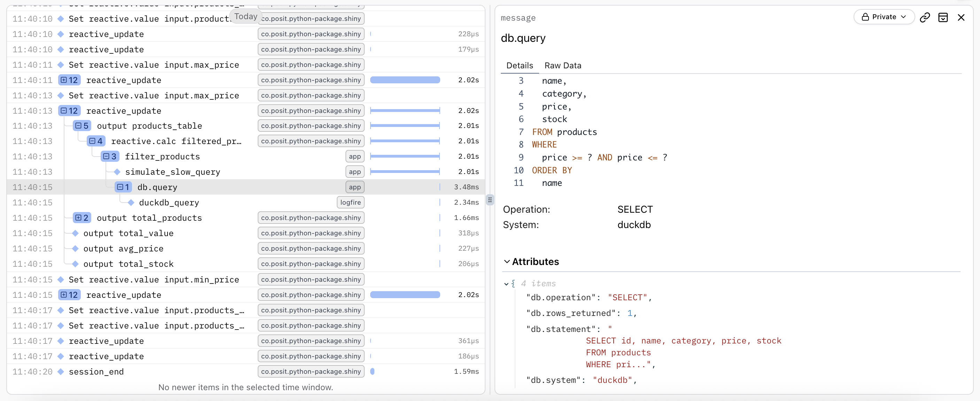Click diamond icon beside output total_value

point(75,233)
